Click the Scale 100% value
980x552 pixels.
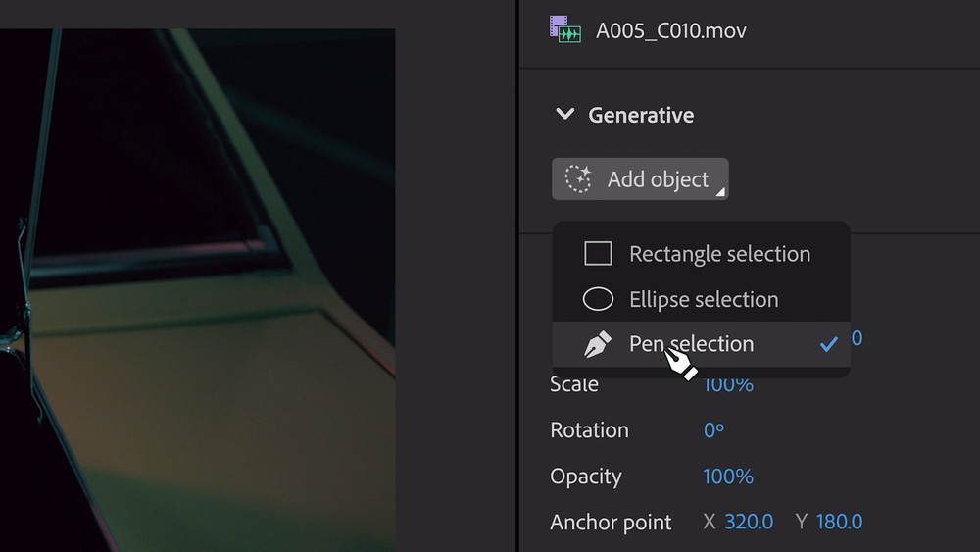pyautogui.click(x=728, y=385)
